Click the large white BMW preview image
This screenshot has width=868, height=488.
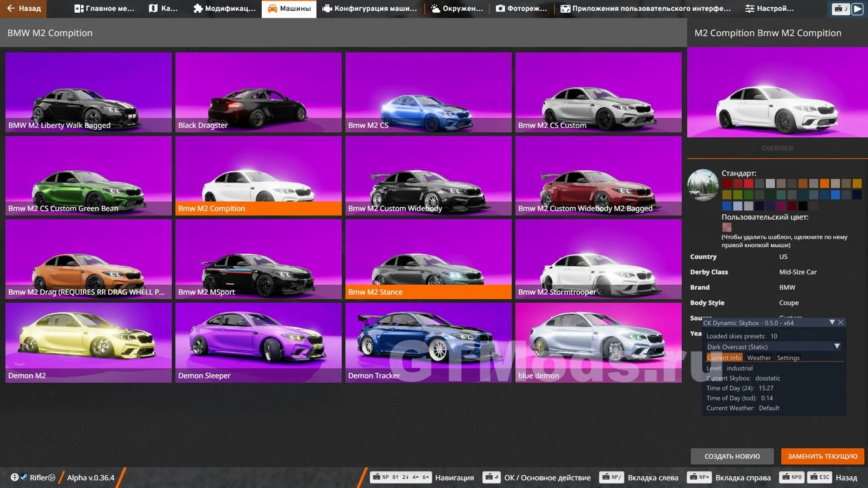pos(777,92)
